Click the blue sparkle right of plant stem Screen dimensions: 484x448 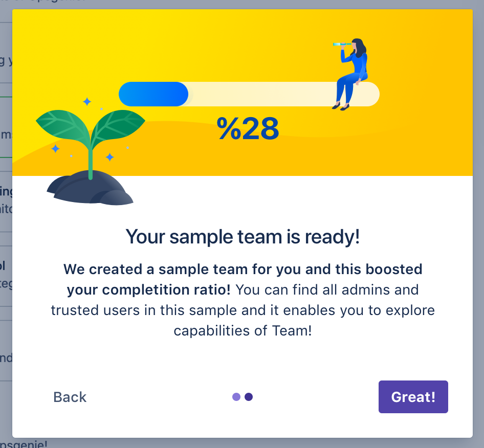109,157
